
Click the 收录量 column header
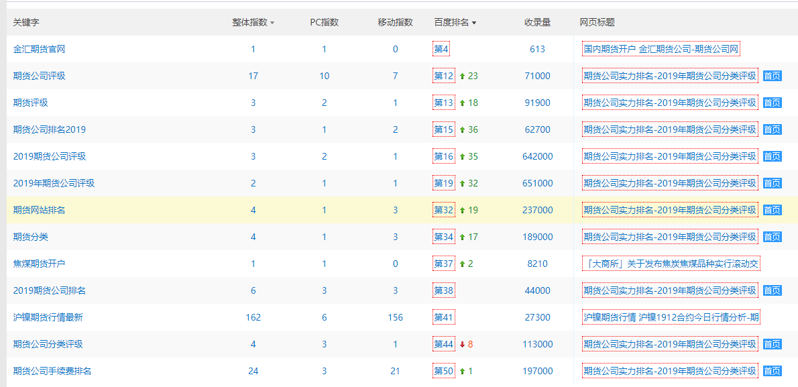[537, 22]
